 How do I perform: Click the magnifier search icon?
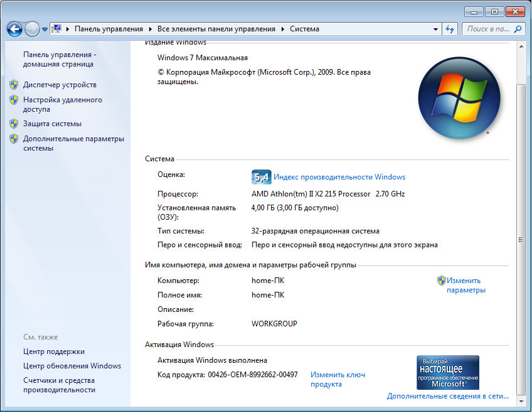(x=518, y=29)
